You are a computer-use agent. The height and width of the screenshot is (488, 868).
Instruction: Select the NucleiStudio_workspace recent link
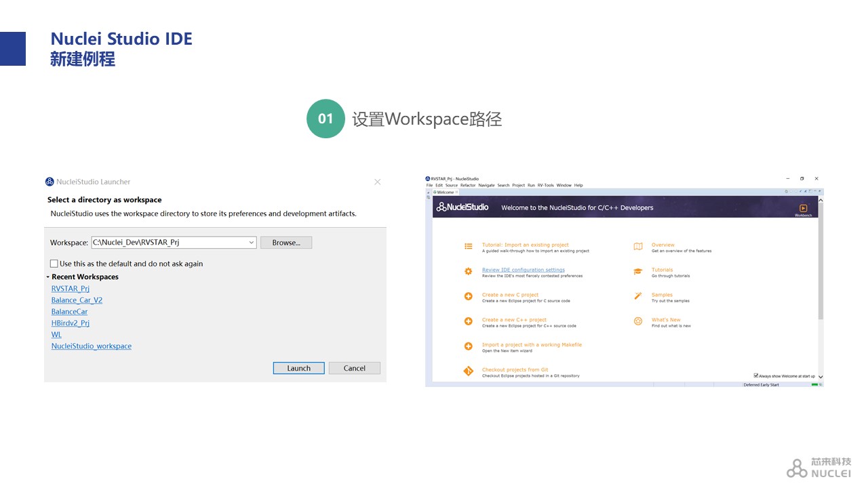click(x=92, y=346)
